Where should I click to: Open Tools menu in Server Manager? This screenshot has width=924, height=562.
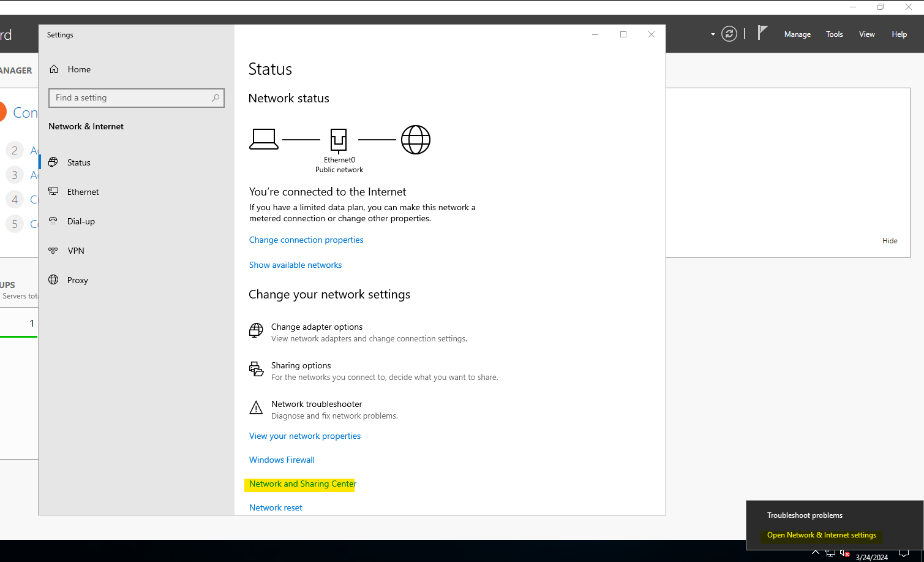click(x=834, y=34)
